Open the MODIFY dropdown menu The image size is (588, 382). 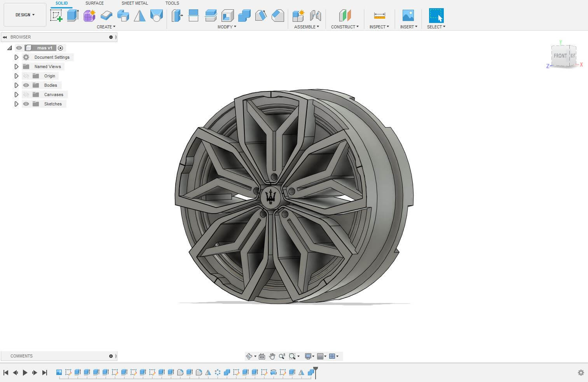coord(227,27)
